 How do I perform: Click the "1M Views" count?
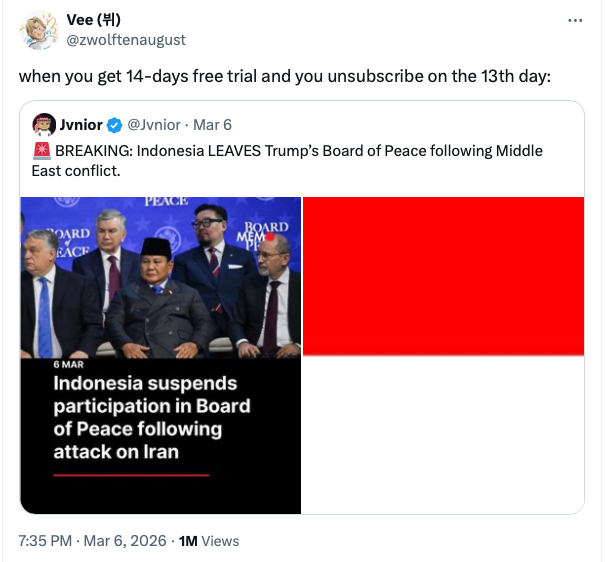209,541
